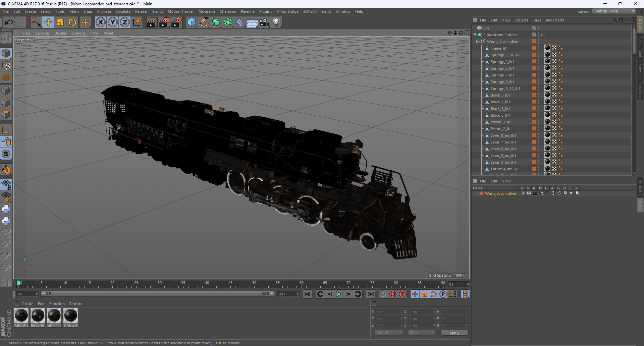The image size is (644, 346).
Task: Enable the Snap S icon
Action: 6,154
